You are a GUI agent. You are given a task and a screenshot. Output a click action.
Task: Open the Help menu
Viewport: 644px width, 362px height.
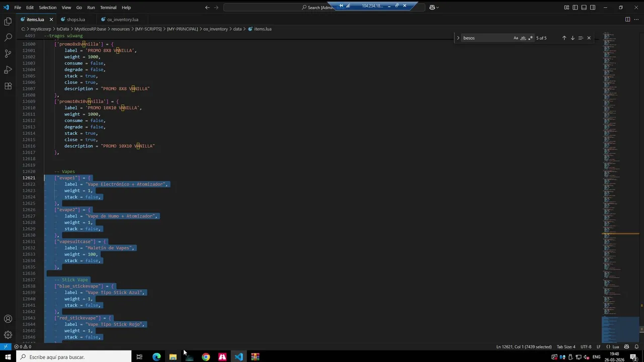pyautogui.click(x=126, y=8)
